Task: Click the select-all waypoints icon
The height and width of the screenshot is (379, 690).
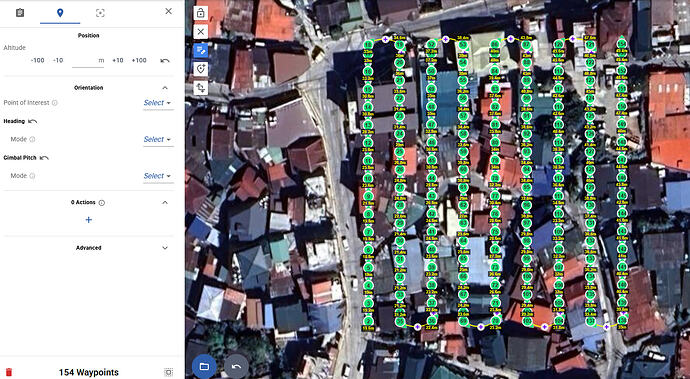Action: (x=169, y=372)
